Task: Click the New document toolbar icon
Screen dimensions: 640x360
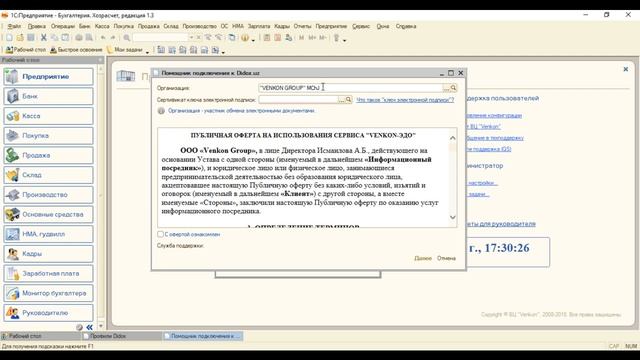Action: tap(9, 38)
